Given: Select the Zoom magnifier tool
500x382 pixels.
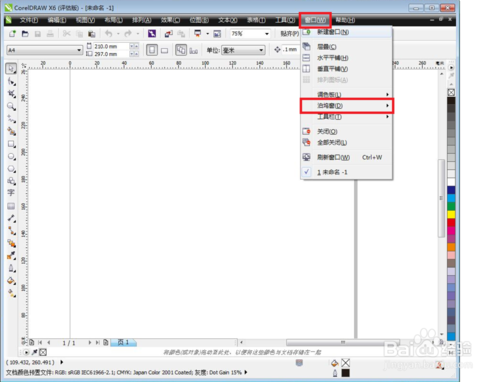Looking at the screenshot, I should coord(11,106).
